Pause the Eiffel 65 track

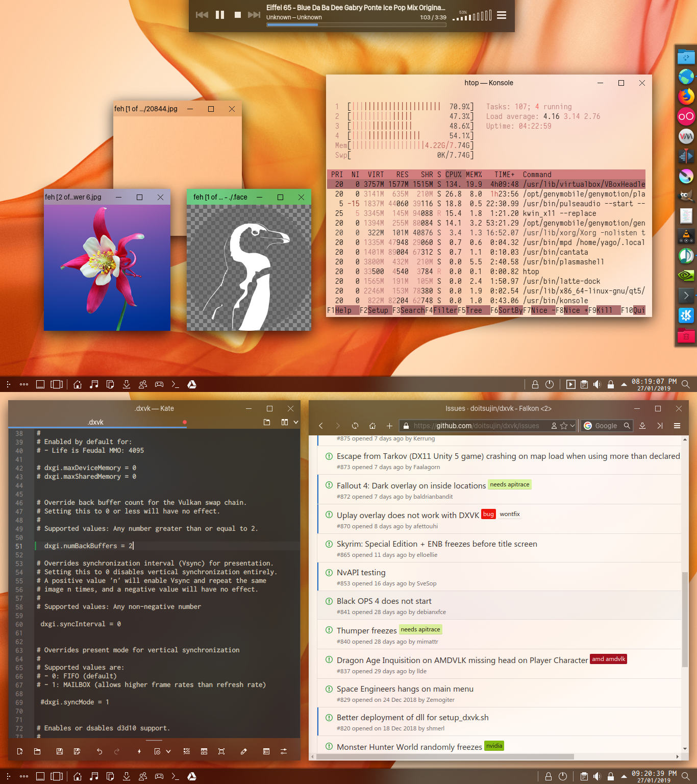point(220,15)
